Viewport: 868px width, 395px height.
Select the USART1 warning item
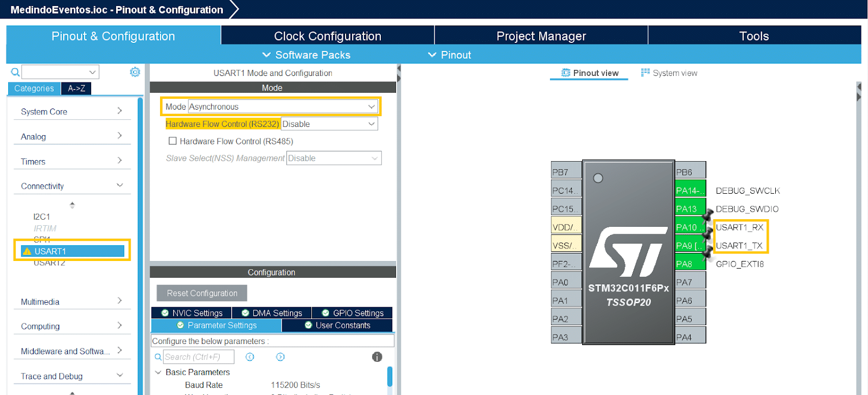point(72,251)
